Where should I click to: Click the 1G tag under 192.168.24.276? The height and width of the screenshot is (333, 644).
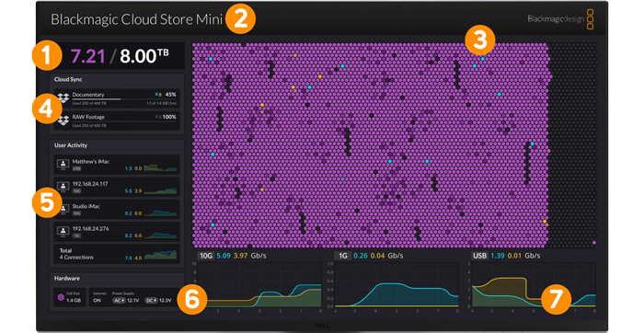76,235
